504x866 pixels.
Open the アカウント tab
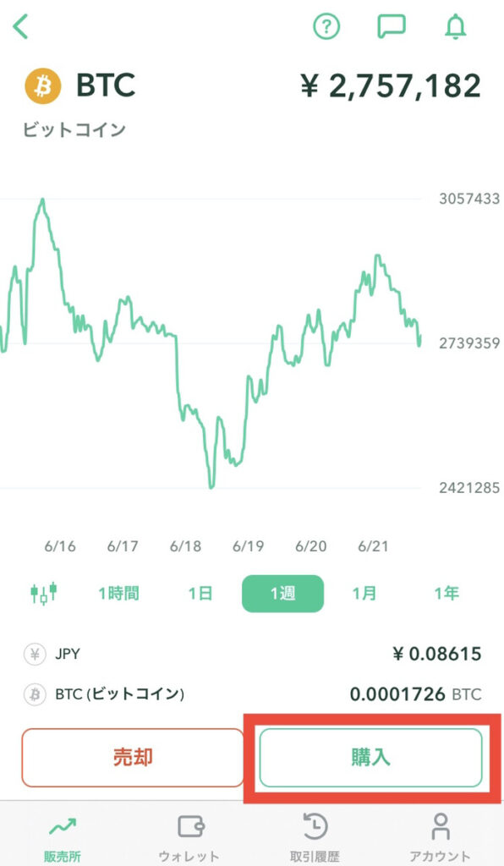pyautogui.click(x=440, y=837)
